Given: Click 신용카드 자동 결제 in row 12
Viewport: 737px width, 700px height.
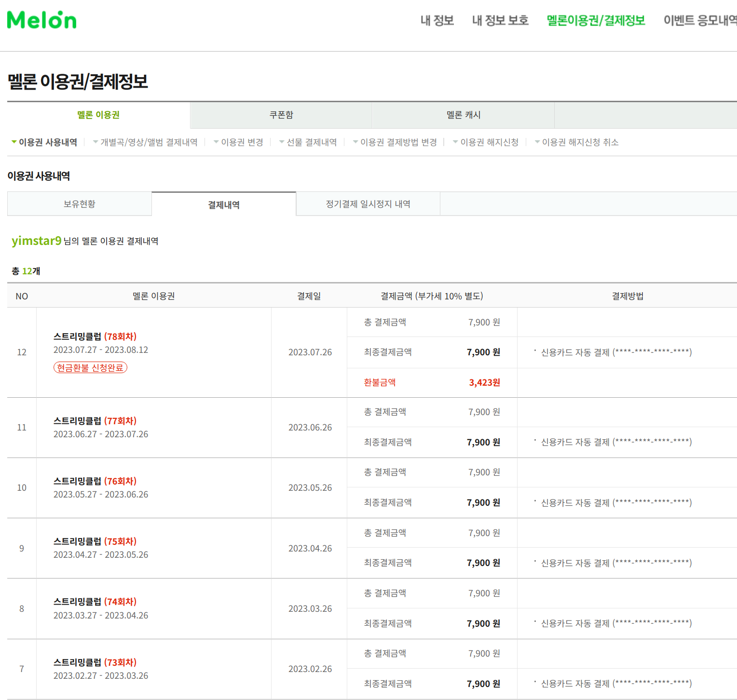Looking at the screenshot, I should pyautogui.click(x=616, y=352).
